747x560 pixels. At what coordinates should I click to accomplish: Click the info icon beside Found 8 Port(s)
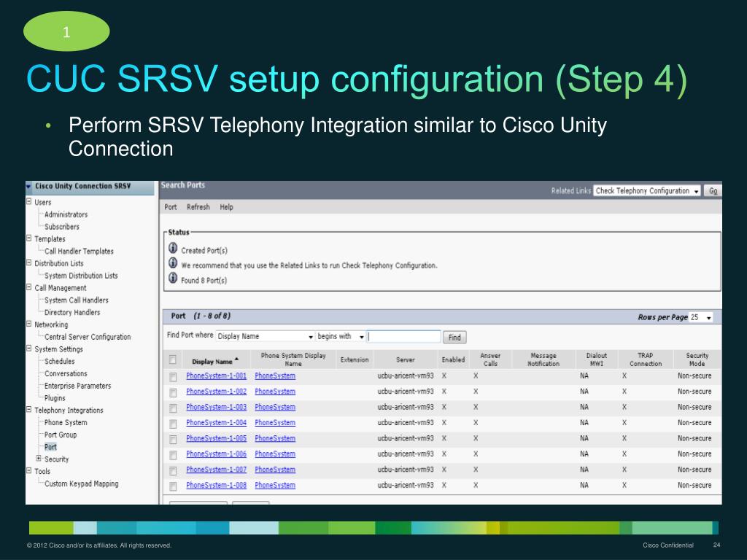tap(173, 278)
